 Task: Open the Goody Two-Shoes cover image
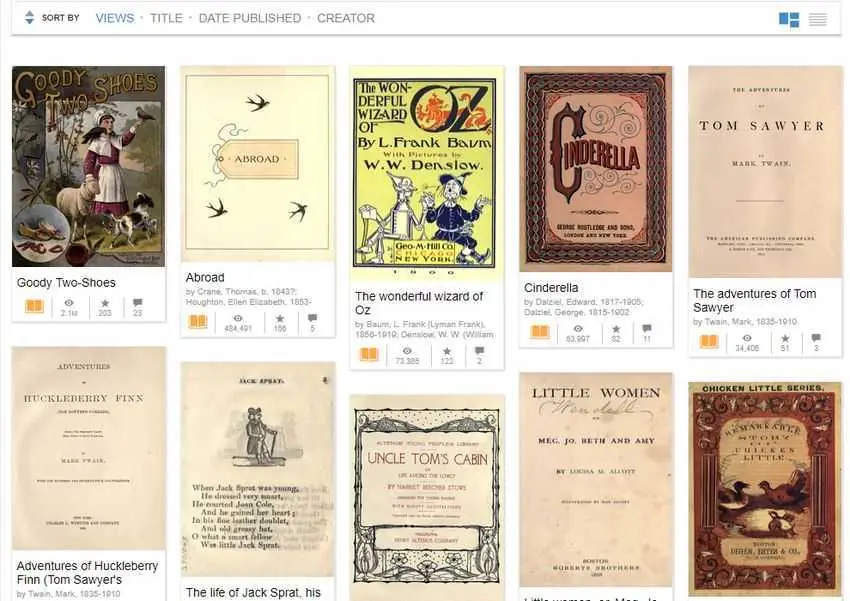pyautogui.click(x=88, y=166)
